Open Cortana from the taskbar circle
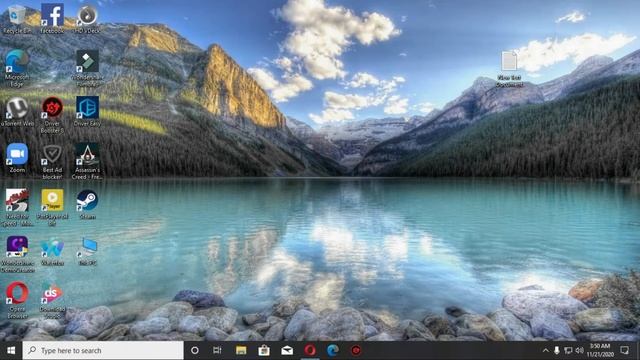Screen dimensions: 640x360 [195, 350]
